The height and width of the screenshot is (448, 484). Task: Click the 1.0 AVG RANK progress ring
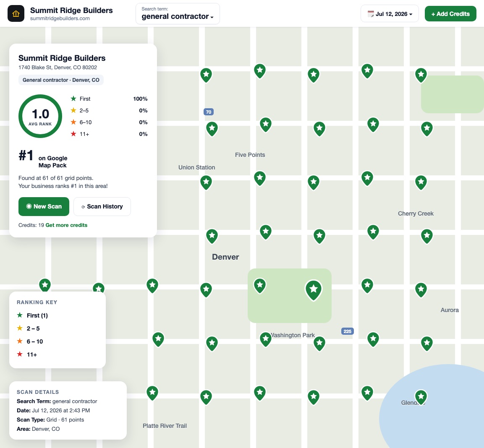pos(40,116)
